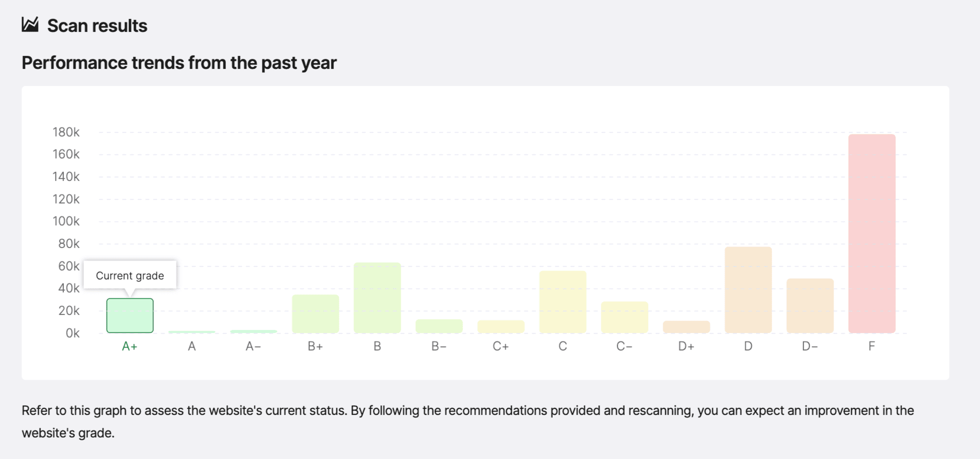Viewport: 980px width, 459px height.
Task: Click the F axis label
Action: (x=872, y=346)
